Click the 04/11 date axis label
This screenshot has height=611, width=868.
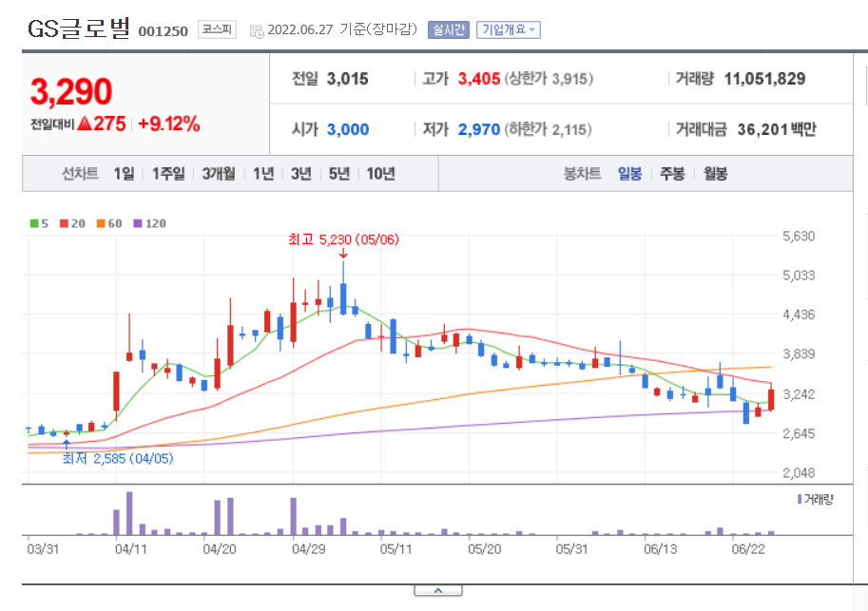(x=131, y=549)
